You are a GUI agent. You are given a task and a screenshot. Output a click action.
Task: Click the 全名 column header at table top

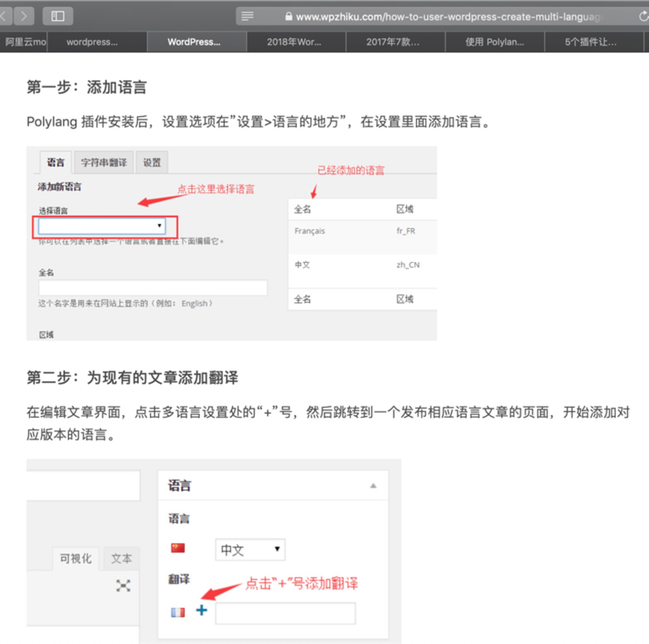point(302,209)
